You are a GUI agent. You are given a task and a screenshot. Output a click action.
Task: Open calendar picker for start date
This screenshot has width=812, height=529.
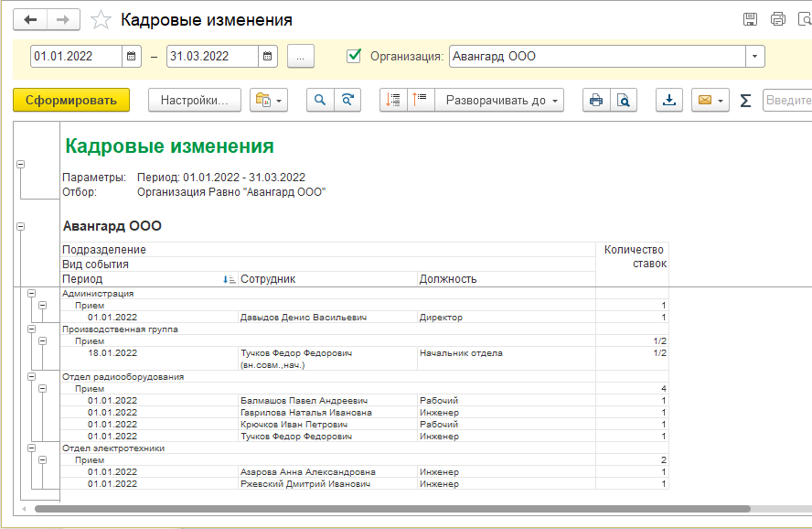133,56
